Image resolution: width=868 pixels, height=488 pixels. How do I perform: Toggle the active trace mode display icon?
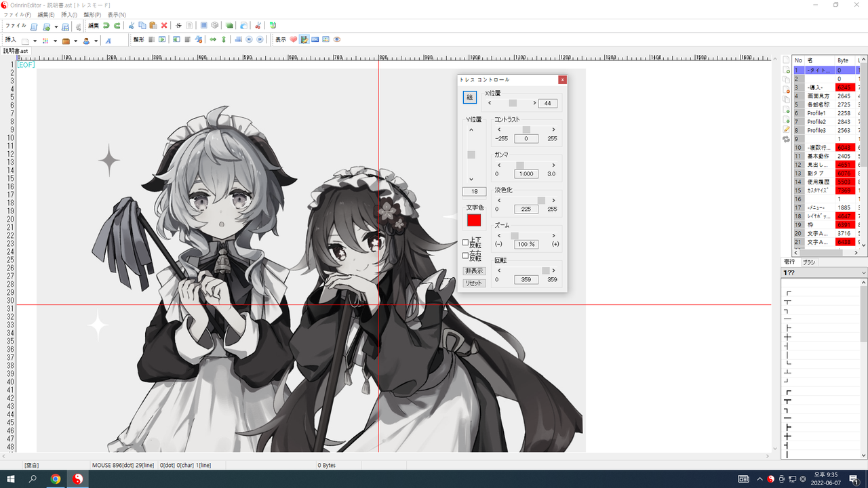(x=304, y=39)
